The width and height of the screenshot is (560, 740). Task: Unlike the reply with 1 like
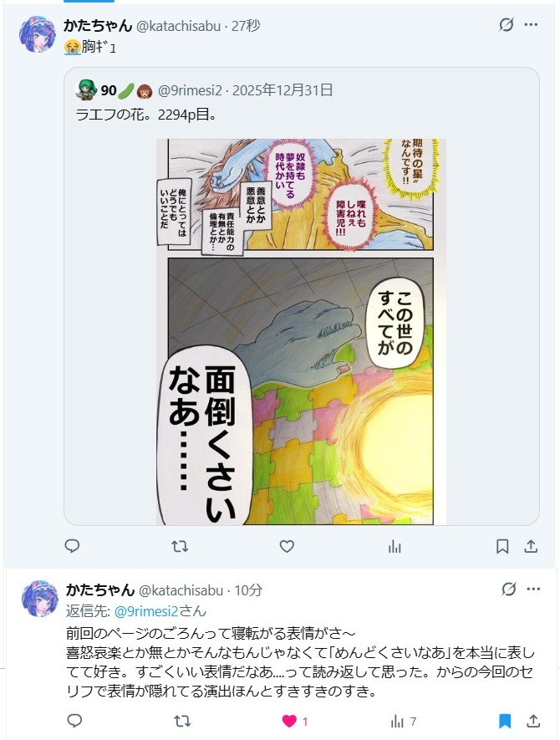(x=294, y=721)
